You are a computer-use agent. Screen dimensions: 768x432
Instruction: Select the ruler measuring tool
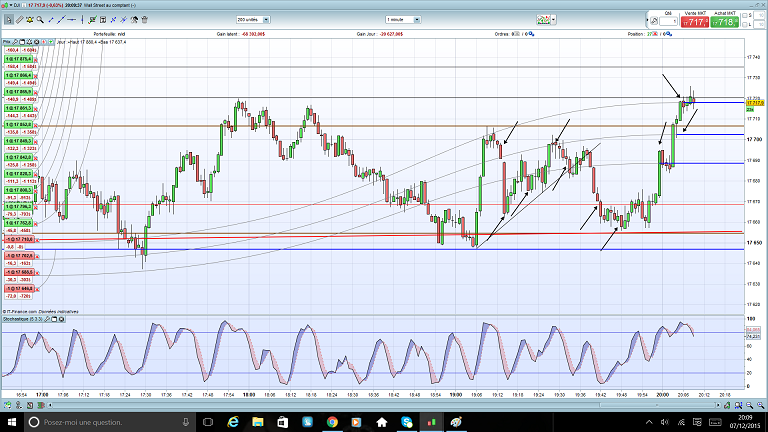pos(20,20)
